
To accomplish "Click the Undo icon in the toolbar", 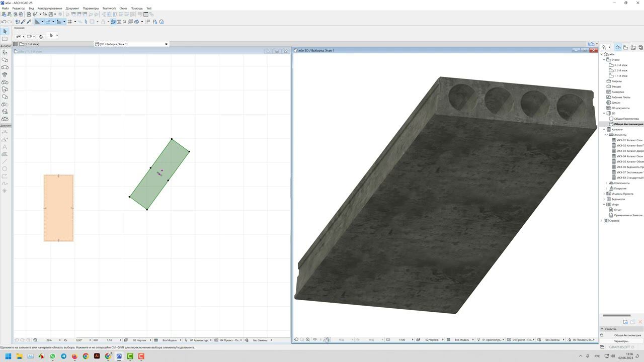I will point(4,22).
